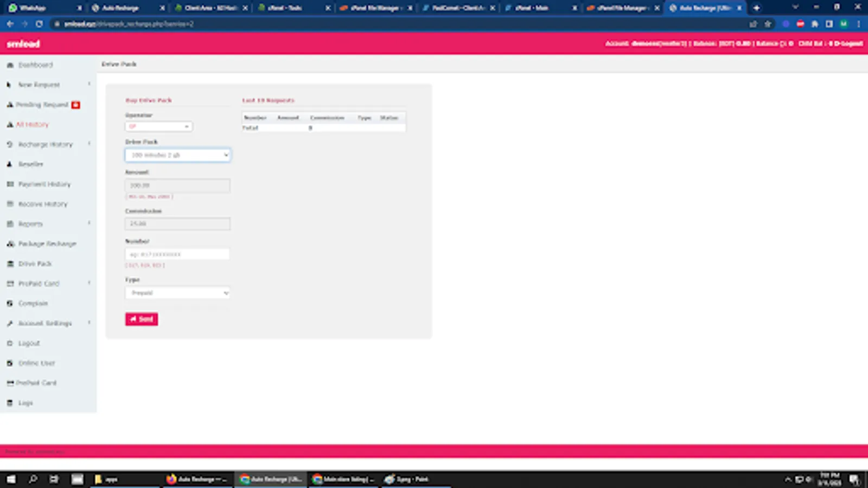Open Package Recharge in sidebar
The height and width of the screenshot is (488, 868).
click(x=47, y=244)
